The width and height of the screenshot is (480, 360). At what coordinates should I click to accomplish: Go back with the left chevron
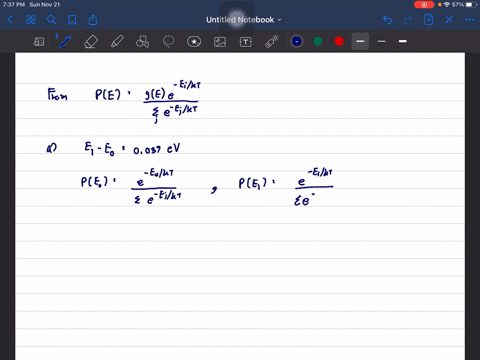point(10,20)
